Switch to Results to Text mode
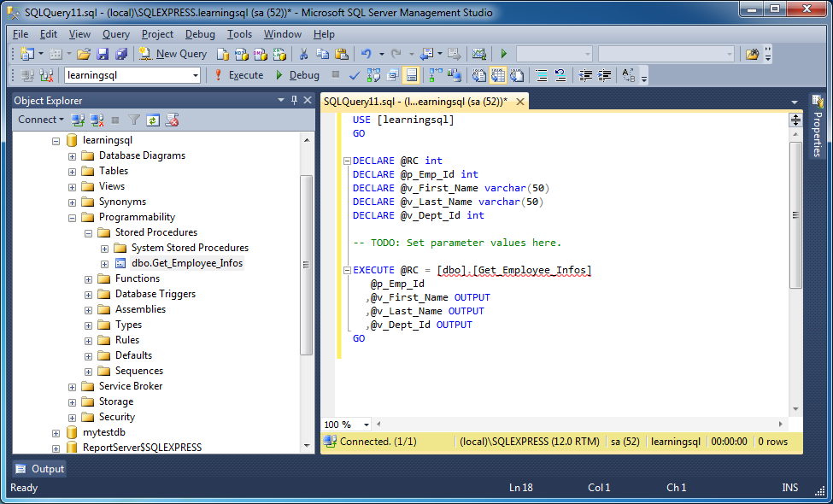Image resolution: width=833 pixels, height=504 pixels. (479, 75)
